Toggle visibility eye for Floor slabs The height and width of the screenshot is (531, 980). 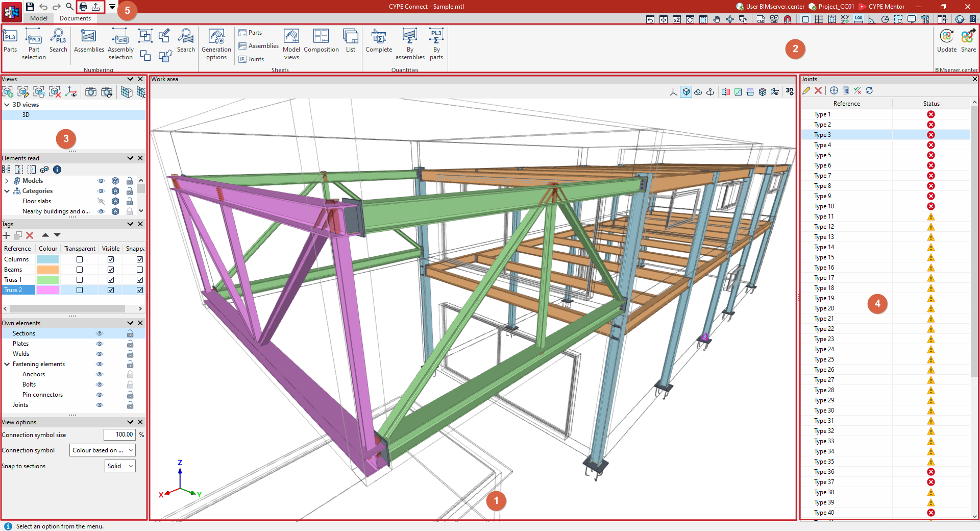(101, 201)
